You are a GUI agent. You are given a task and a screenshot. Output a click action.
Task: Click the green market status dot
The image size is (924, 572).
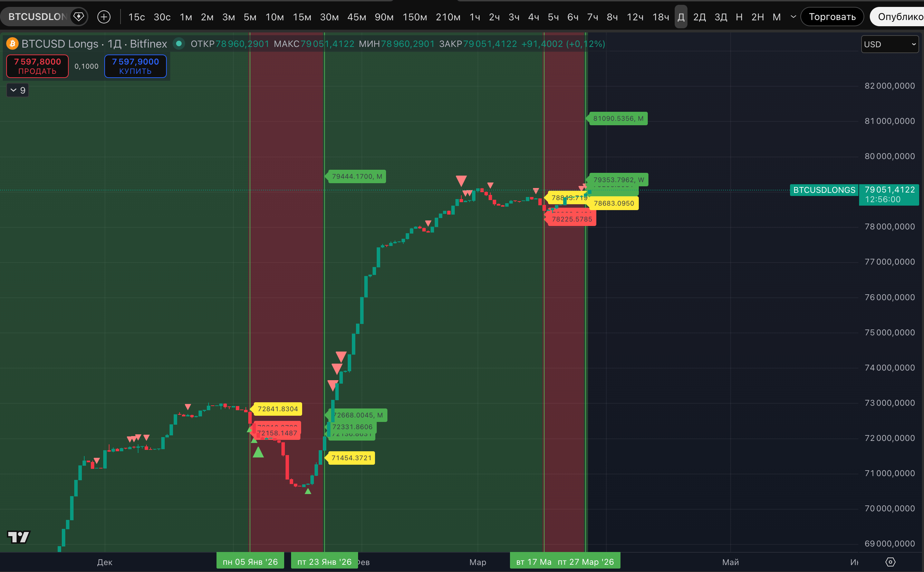pos(179,44)
